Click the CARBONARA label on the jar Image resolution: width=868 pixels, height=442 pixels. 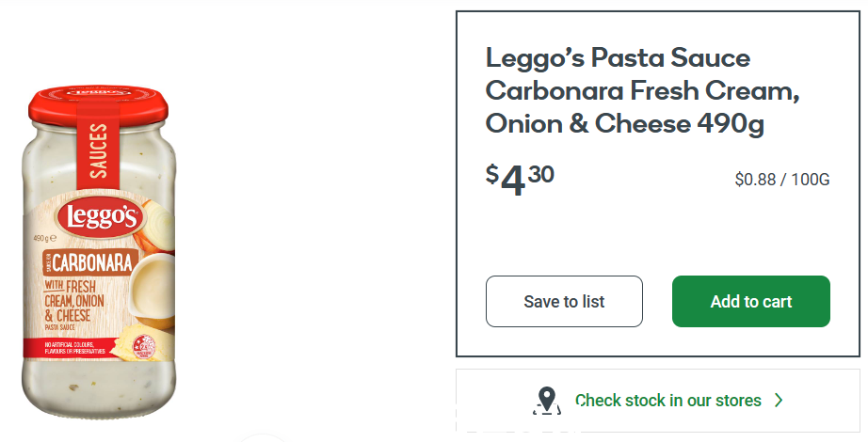click(x=89, y=262)
